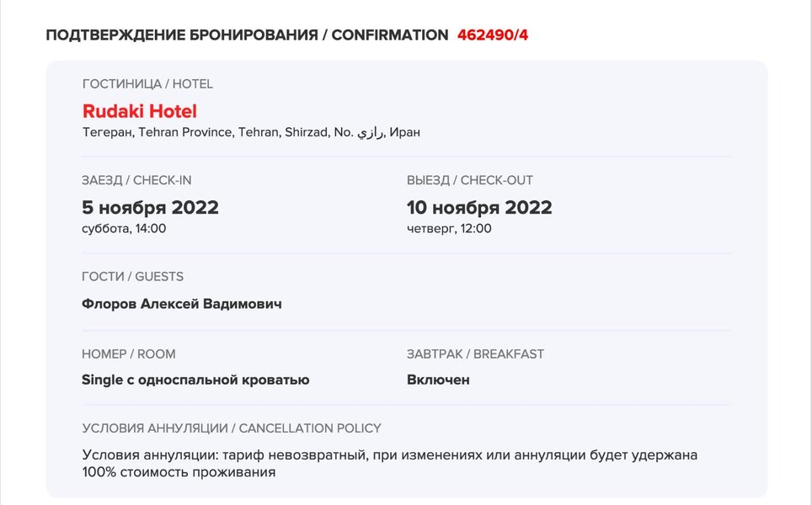This screenshot has height=505, width=812.
Task: Click the Rudaki Hotel name link
Action: point(140,111)
